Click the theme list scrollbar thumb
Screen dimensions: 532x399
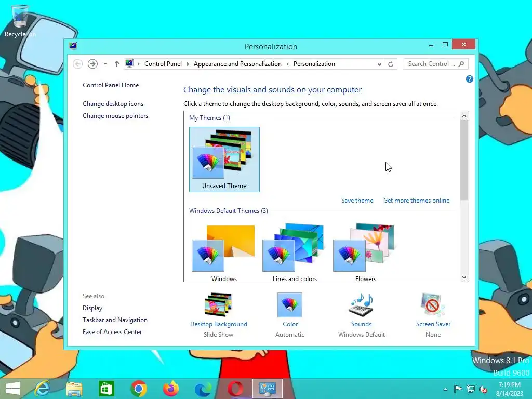click(464, 160)
